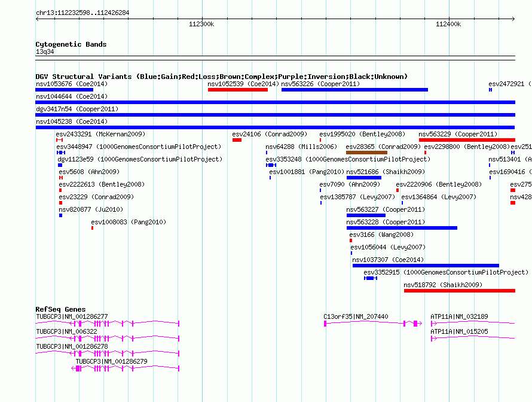
Task: Click the esv1008083 (Pang2010) label
Action: coord(129,222)
